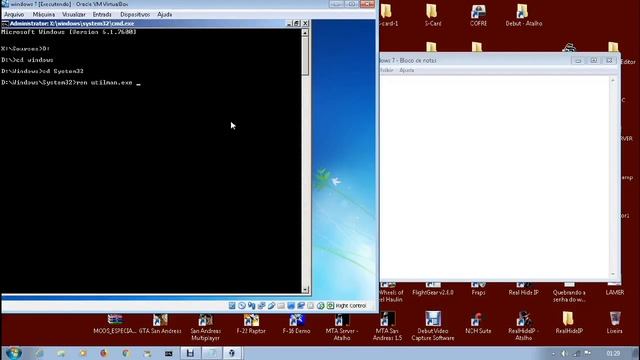Open the Entrada menu in VirtualBox

point(102,14)
